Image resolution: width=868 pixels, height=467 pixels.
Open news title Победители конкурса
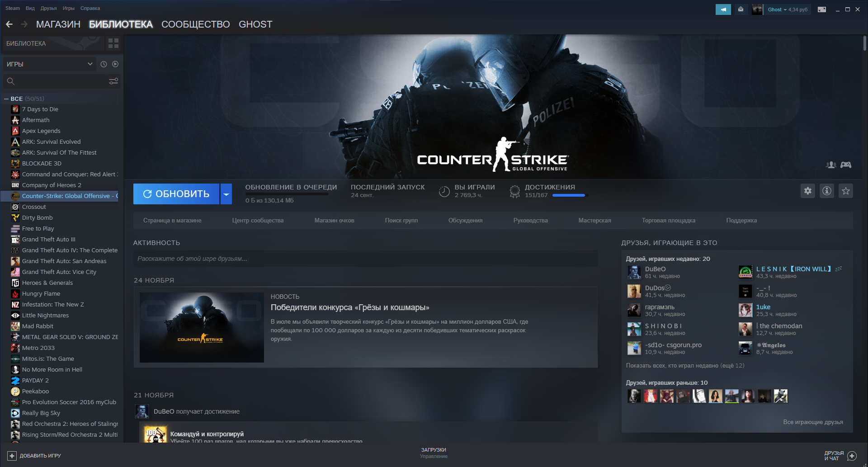coord(350,307)
